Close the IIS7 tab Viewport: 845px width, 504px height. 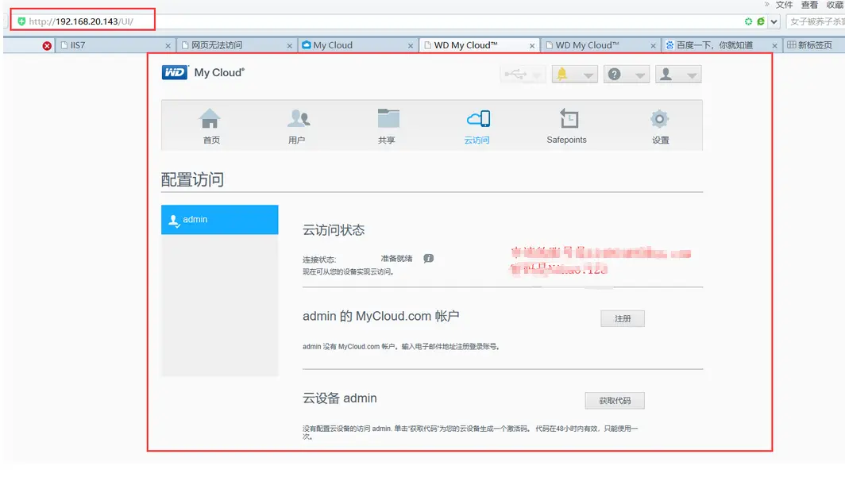click(x=168, y=46)
